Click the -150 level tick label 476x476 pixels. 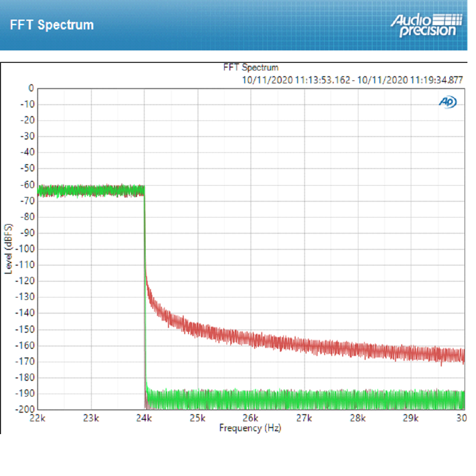[x=25, y=329]
